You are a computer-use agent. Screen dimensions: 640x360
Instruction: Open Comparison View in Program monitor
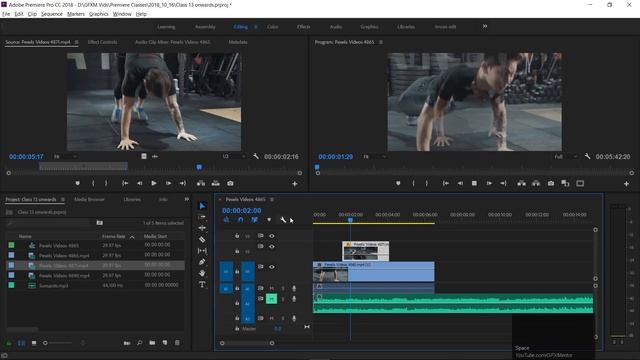point(565,184)
